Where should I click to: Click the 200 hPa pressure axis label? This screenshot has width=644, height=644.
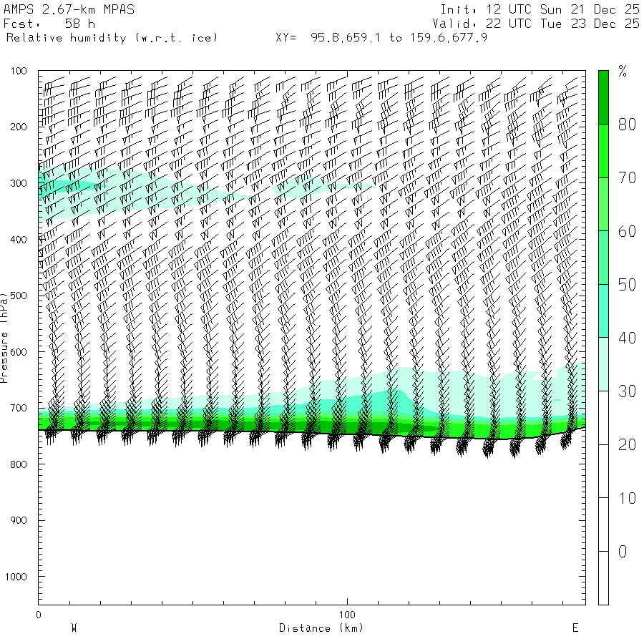tap(19, 127)
